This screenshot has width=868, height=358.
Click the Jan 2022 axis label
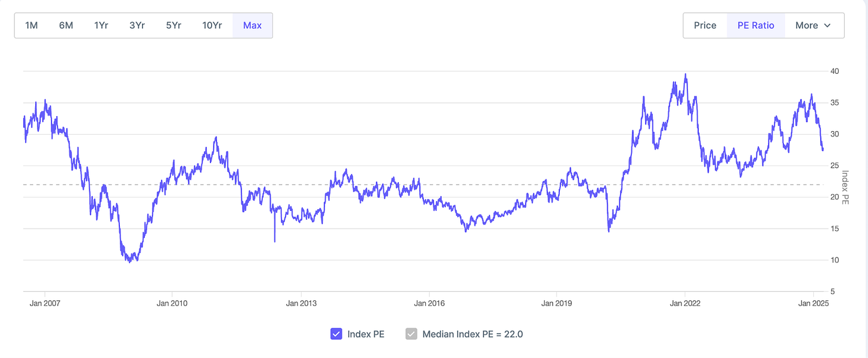coord(684,303)
